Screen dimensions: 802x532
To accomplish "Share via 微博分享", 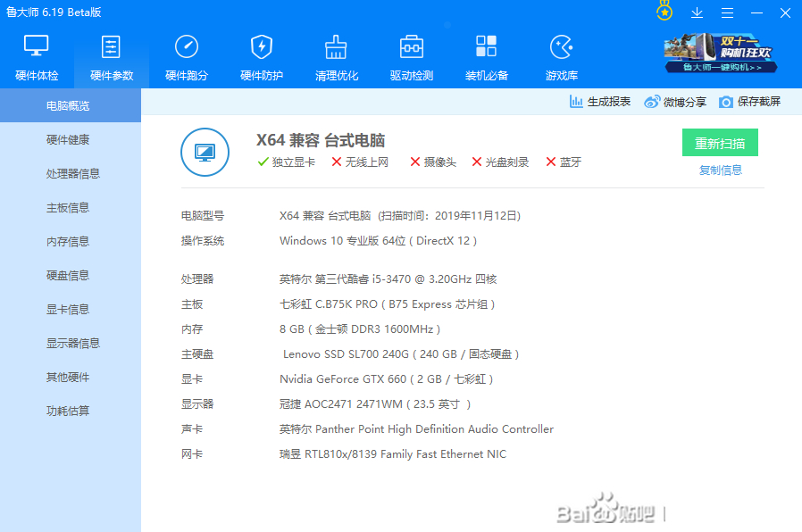I will coord(675,102).
